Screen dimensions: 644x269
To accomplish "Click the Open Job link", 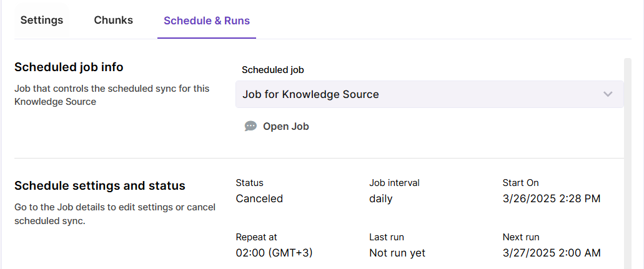I will pos(285,126).
